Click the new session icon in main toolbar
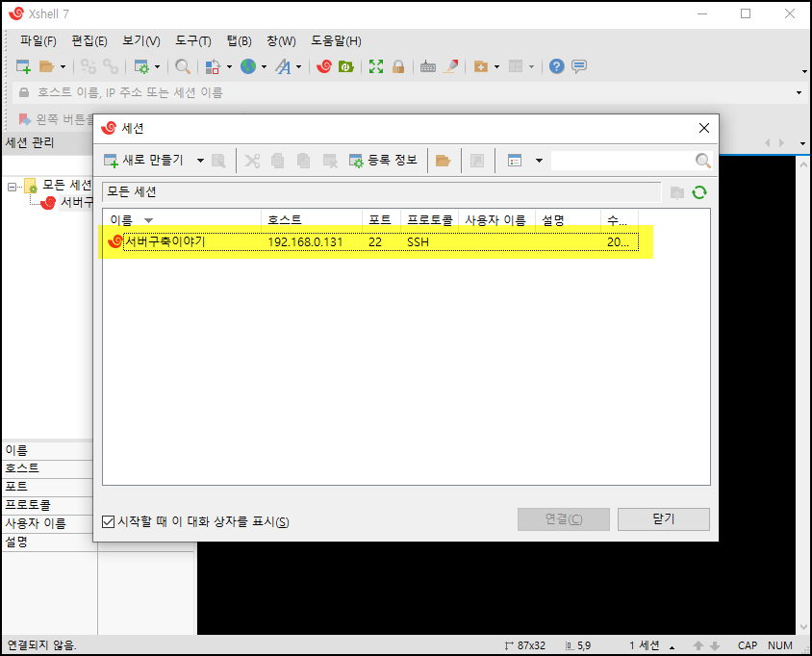Viewport: 812px width, 656px height. click(23, 66)
